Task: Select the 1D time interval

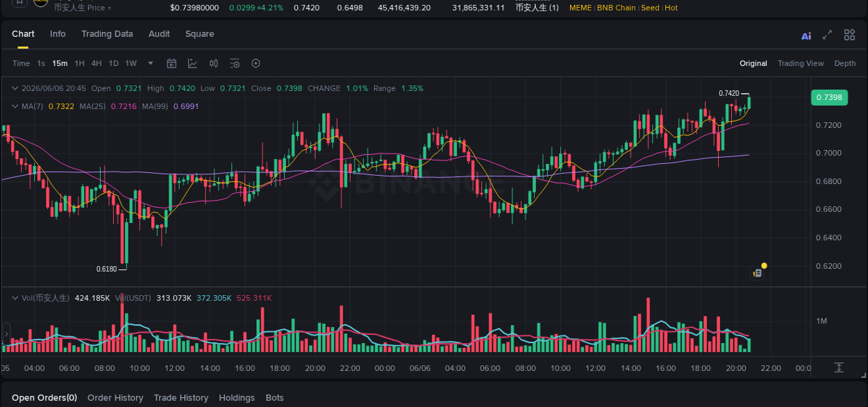Action: coord(113,63)
